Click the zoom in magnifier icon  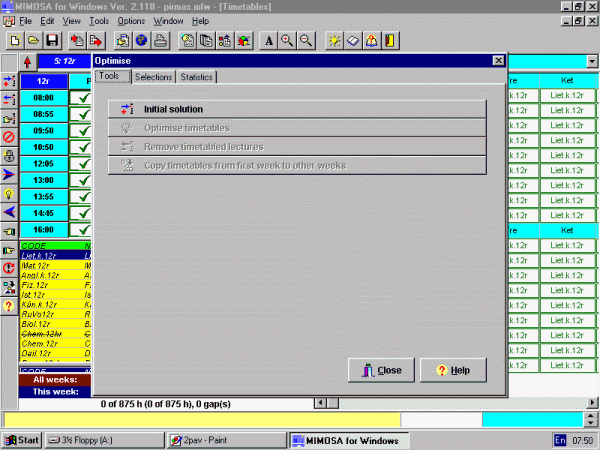(x=287, y=41)
